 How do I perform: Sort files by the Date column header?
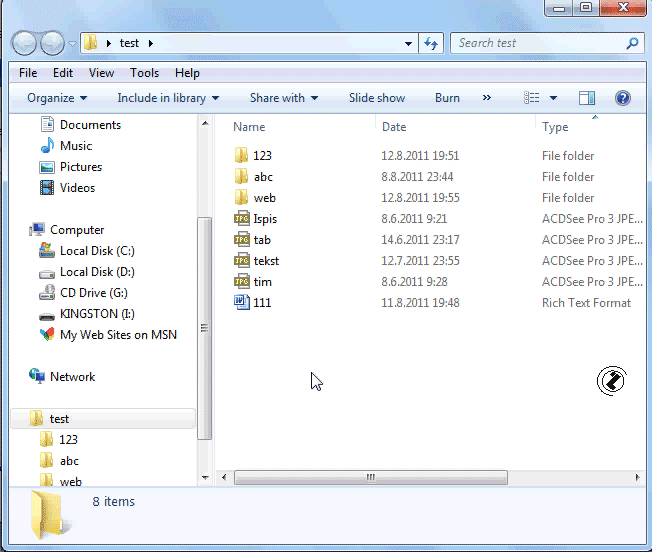tap(394, 127)
